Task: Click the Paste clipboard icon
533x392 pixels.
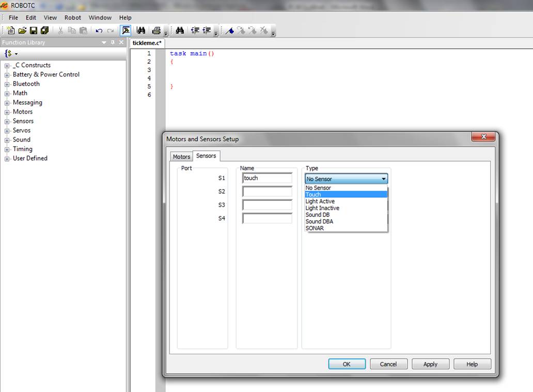Action: point(83,30)
